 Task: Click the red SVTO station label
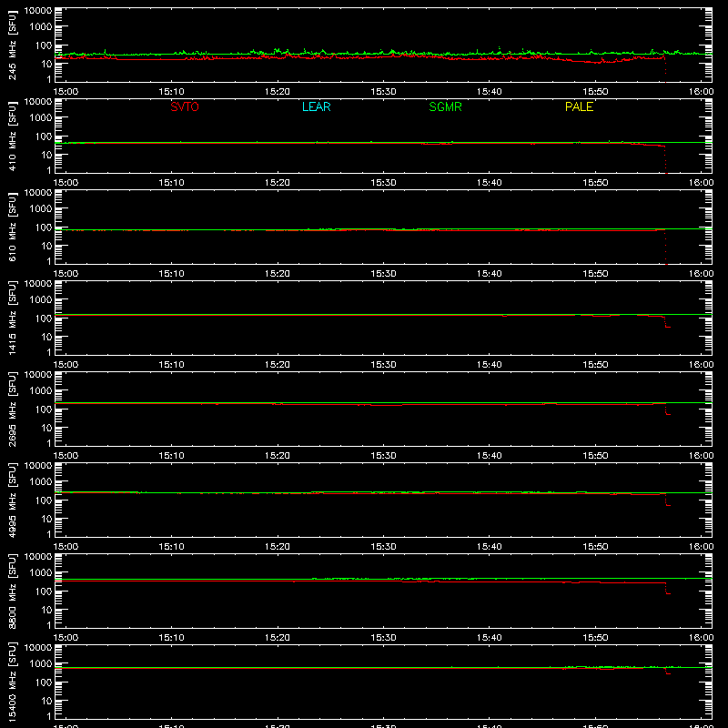(x=185, y=106)
